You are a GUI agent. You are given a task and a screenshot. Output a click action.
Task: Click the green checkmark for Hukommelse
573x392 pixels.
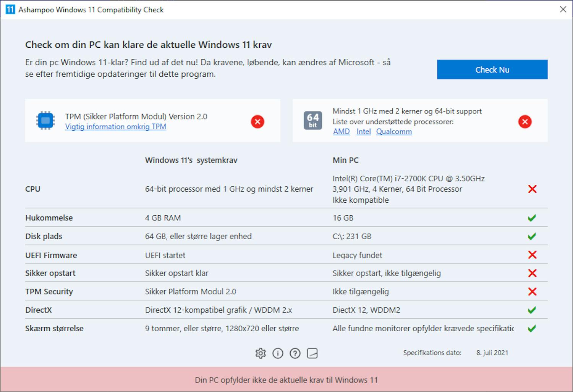click(532, 218)
